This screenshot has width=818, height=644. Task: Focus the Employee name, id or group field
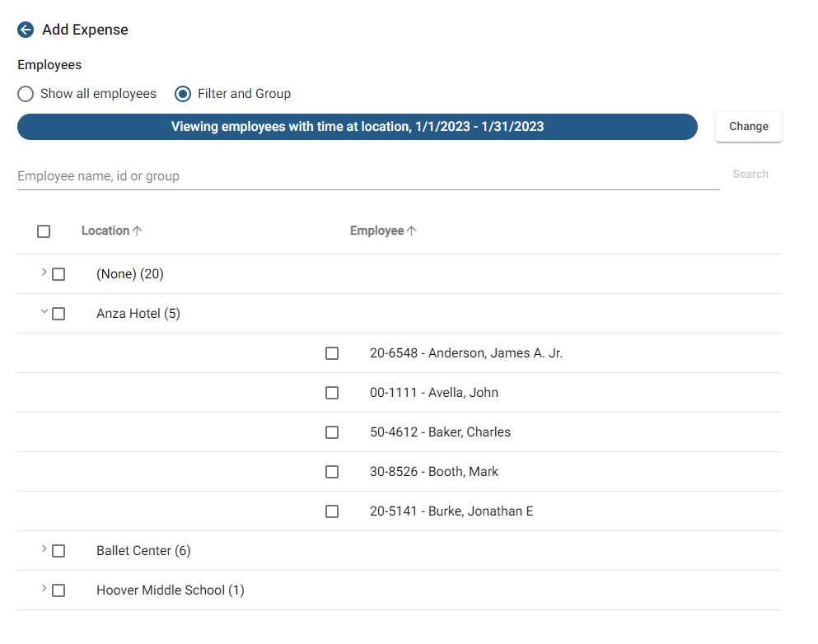tap(368, 176)
